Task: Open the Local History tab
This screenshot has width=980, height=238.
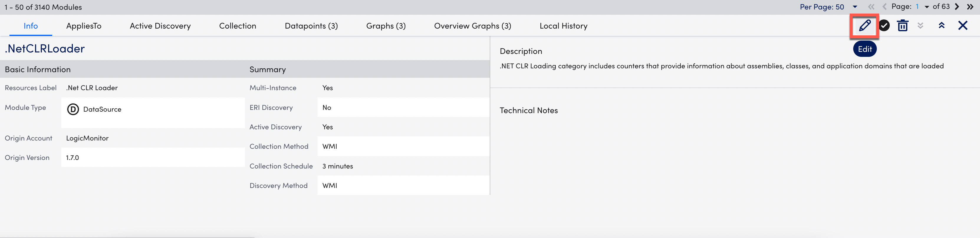Action: tap(563, 26)
